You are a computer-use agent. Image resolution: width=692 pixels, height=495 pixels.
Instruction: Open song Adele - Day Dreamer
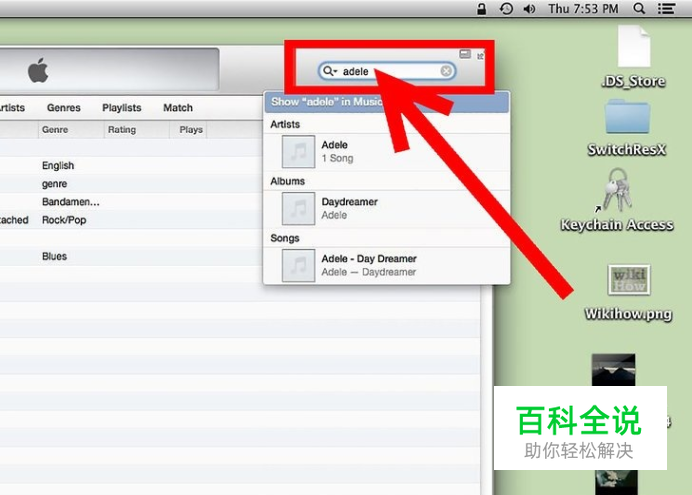[386, 266]
